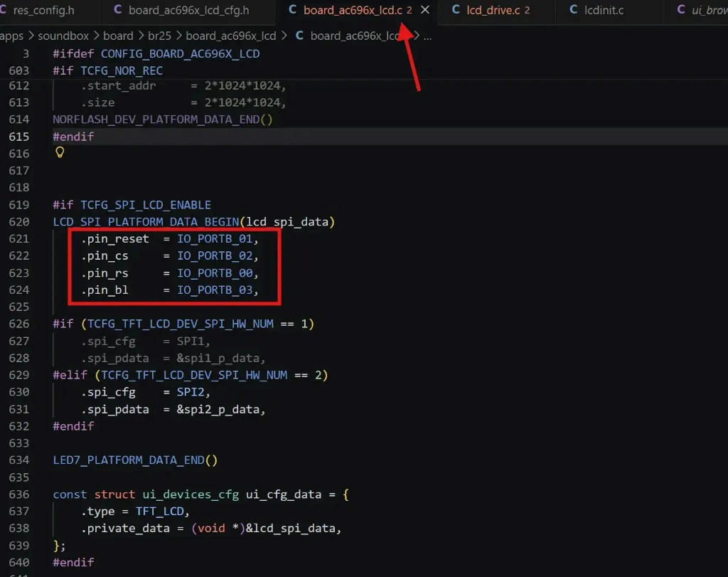Click the TFT_LCD type value
The image size is (728, 577).
(160, 512)
